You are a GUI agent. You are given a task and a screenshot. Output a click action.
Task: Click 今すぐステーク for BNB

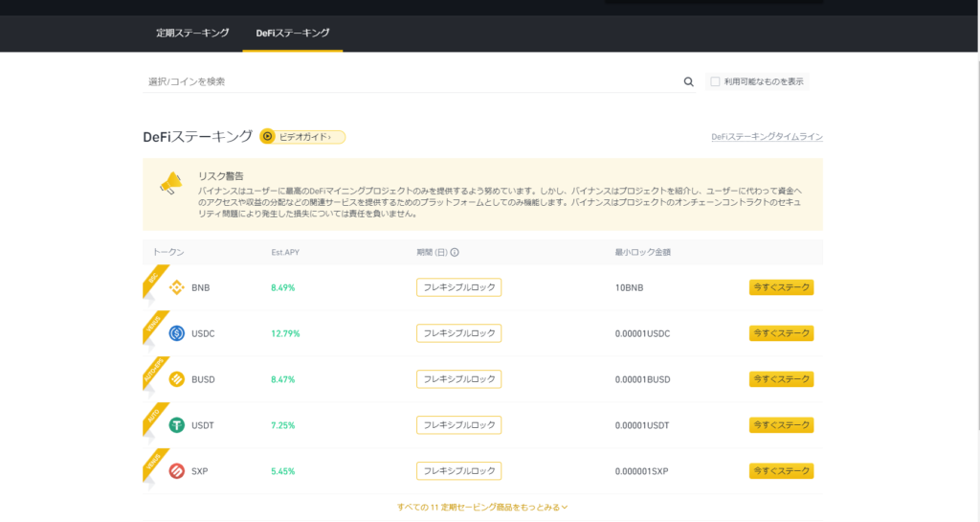(781, 287)
